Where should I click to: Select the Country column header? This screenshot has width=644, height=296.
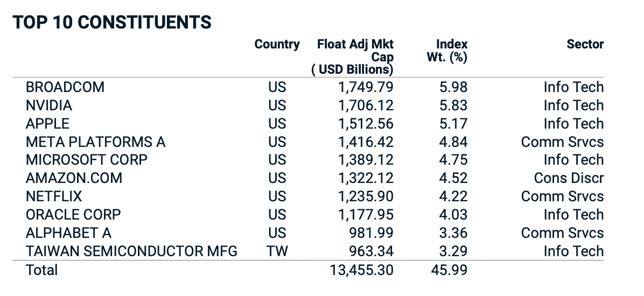click(277, 44)
